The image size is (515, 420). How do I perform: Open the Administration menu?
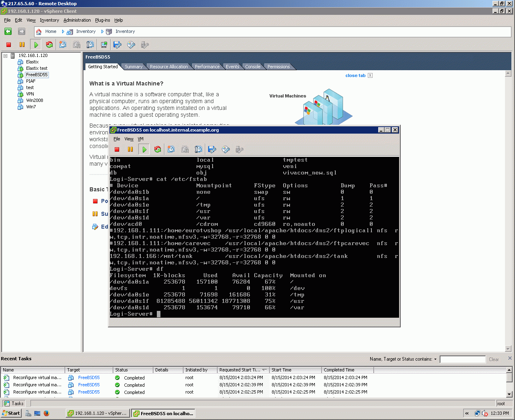[77, 20]
